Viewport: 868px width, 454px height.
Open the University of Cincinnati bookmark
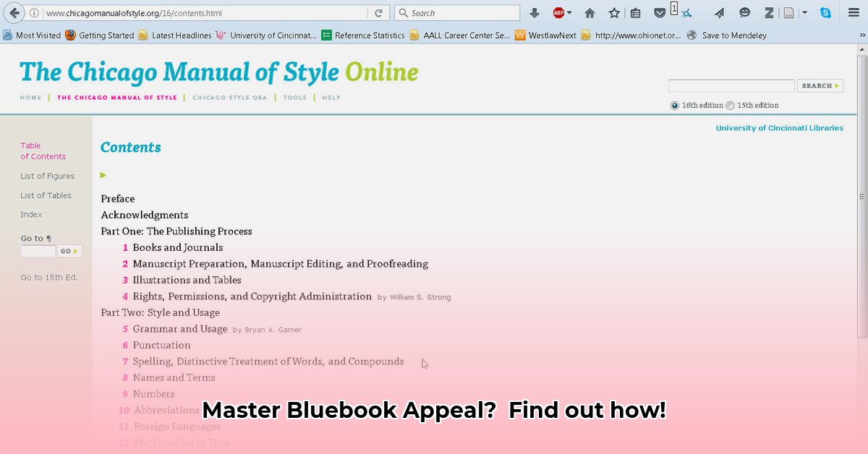coord(266,35)
